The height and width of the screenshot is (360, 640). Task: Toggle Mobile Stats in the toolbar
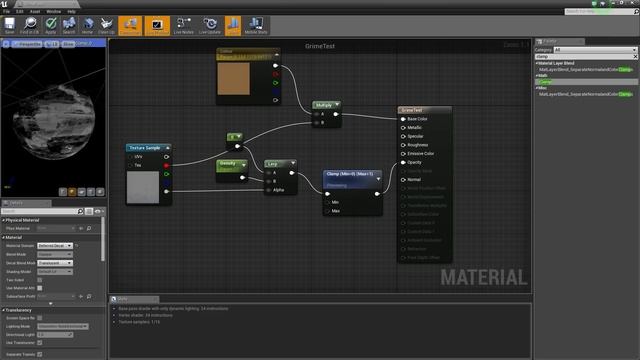point(256,25)
